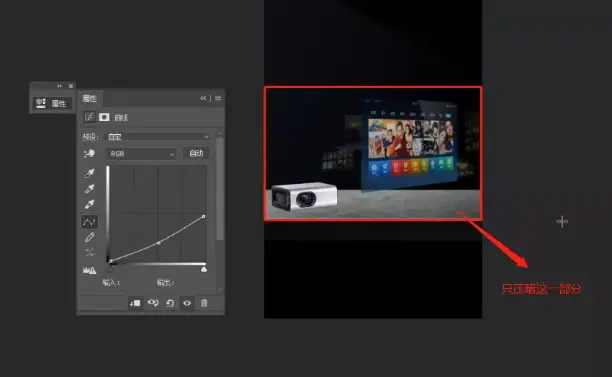Click the top-right curve control point
Image resolution: width=612 pixels, height=377 pixels.
[x=203, y=216]
